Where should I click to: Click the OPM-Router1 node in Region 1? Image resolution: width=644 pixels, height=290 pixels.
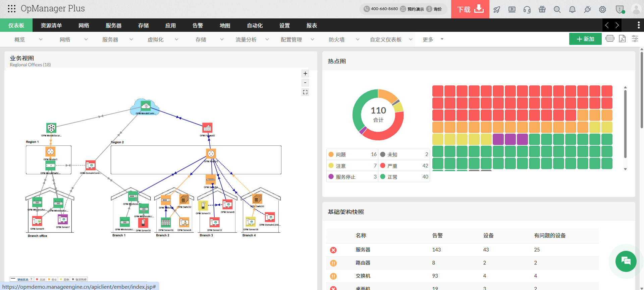coord(50,152)
